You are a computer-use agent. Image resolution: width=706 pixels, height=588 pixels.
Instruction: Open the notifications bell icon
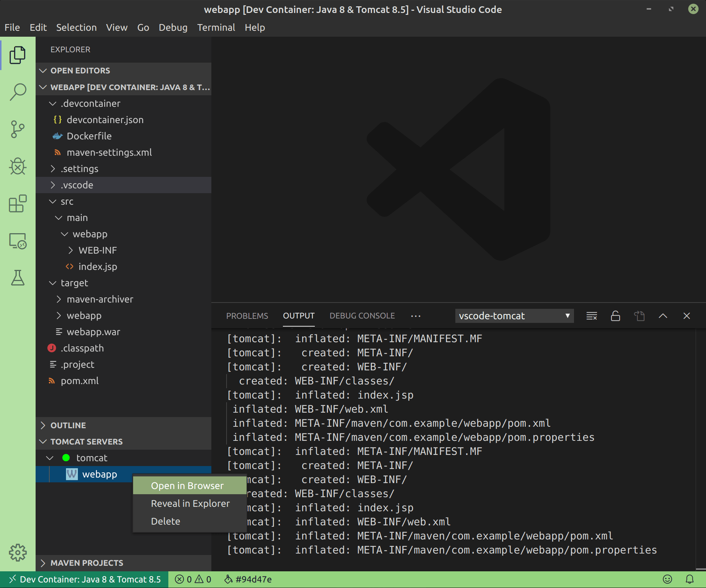pos(690,579)
